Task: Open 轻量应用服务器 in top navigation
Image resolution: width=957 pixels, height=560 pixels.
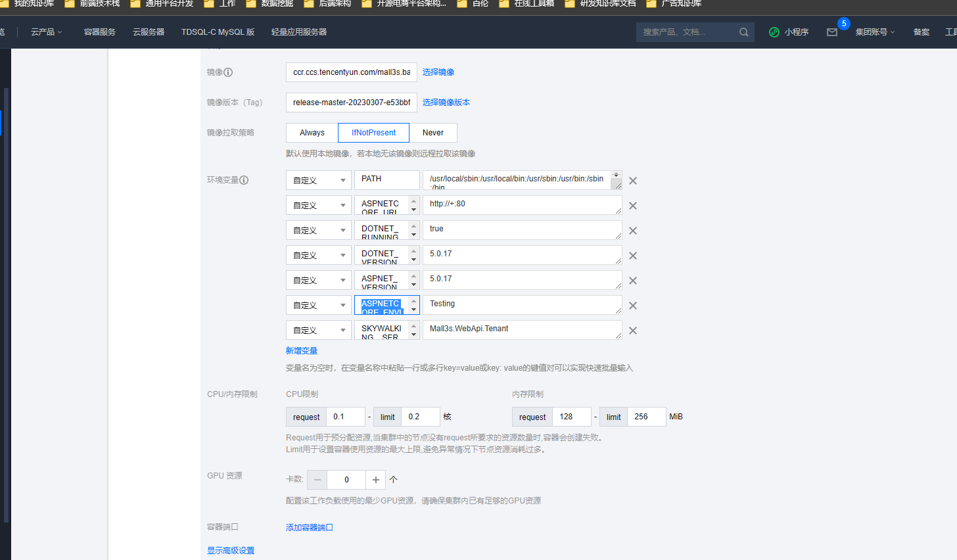Action: [x=299, y=32]
